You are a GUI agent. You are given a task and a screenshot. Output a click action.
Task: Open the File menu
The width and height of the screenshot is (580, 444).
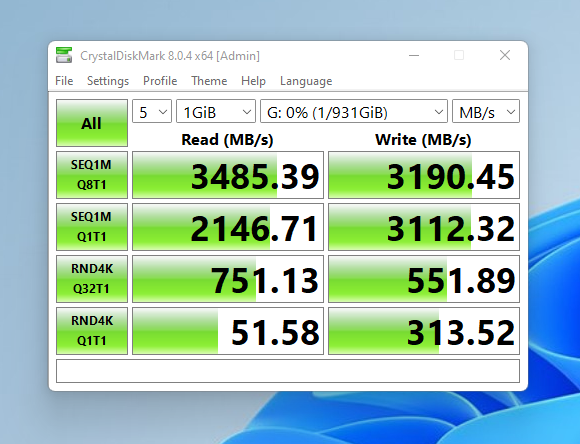pyautogui.click(x=64, y=81)
